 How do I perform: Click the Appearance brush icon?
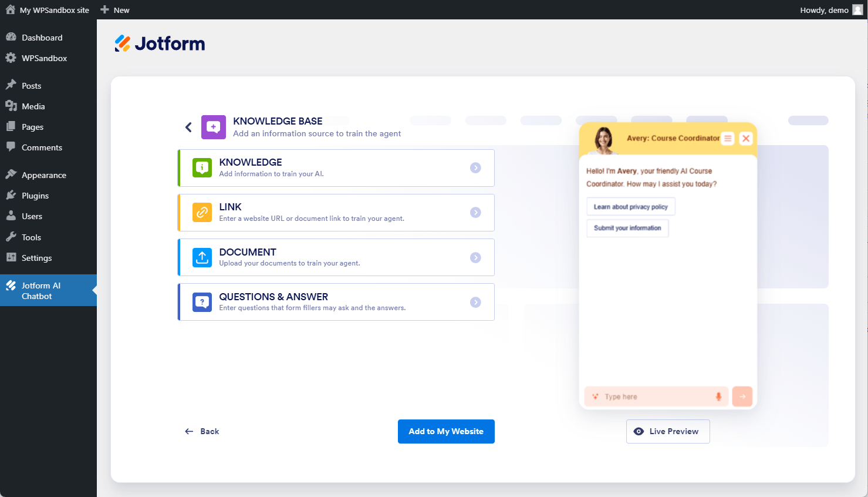(11, 174)
